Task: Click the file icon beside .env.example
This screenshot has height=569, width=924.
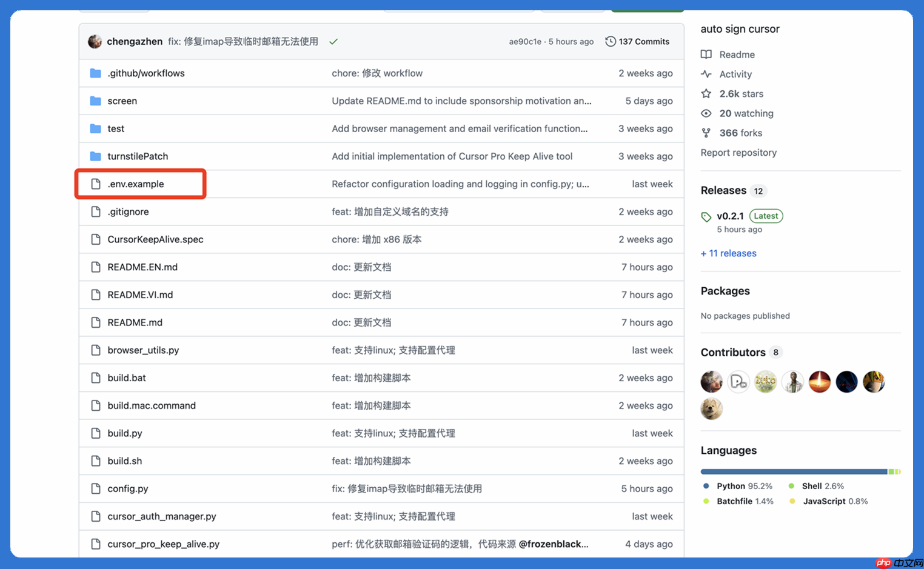Action: 95,184
